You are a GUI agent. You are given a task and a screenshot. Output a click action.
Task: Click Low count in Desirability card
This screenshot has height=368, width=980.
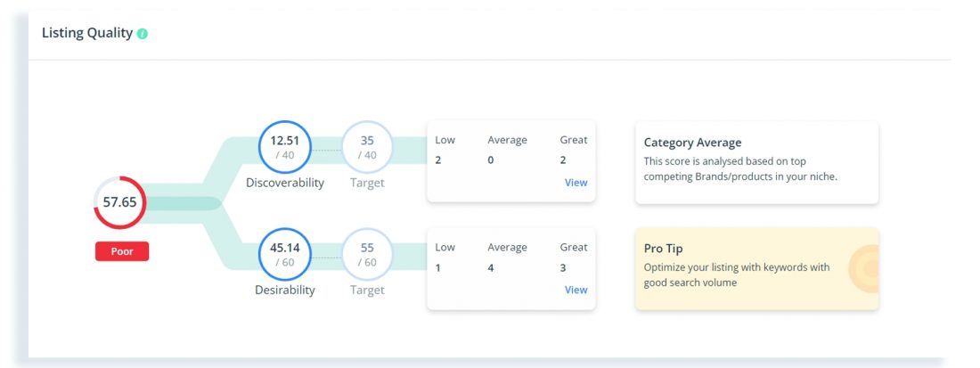tap(438, 268)
